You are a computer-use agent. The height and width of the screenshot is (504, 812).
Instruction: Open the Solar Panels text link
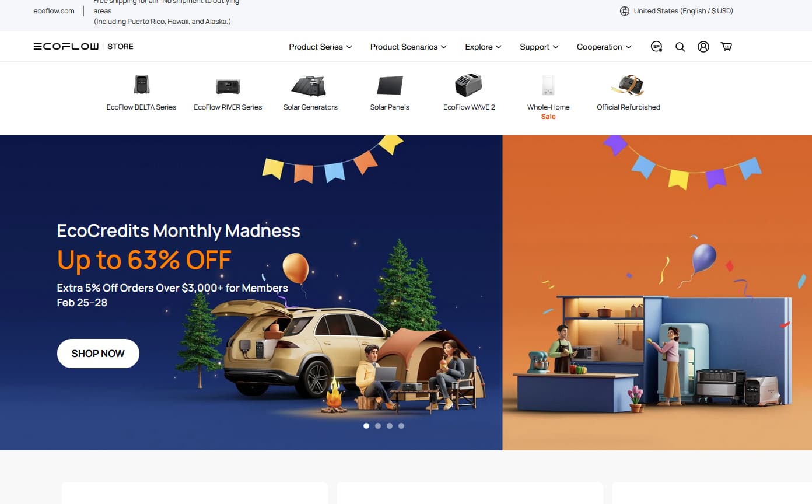click(390, 107)
